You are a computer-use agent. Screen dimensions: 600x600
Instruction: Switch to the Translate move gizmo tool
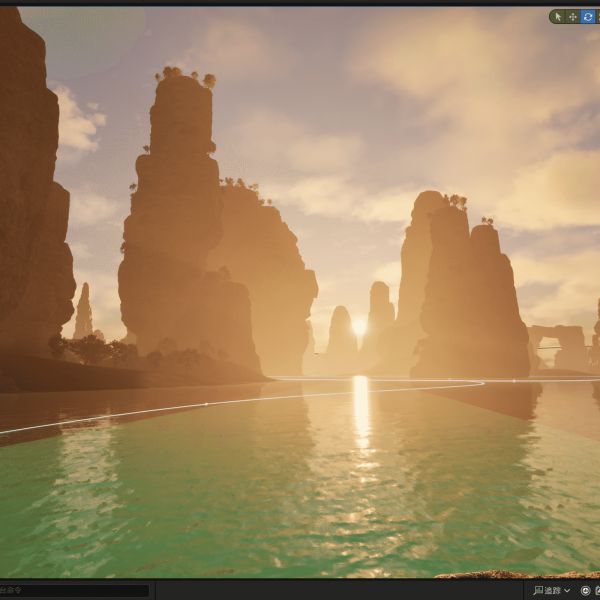coord(573,17)
